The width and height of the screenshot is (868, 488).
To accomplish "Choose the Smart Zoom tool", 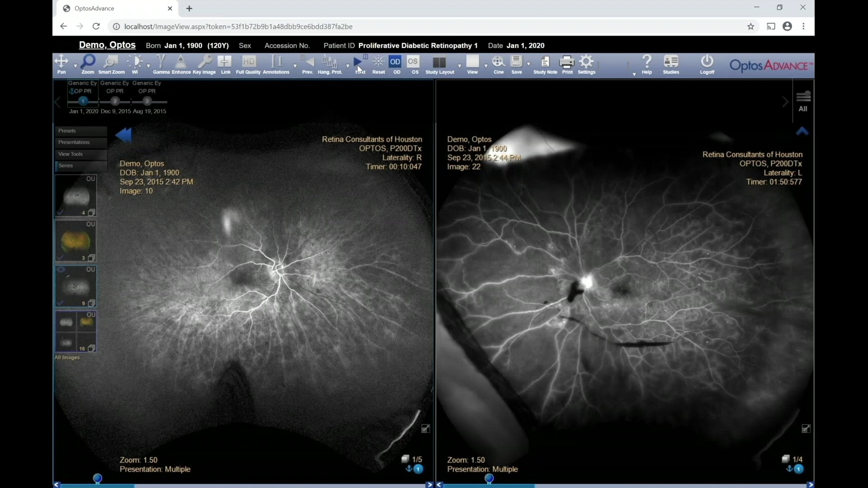I will tap(111, 65).
